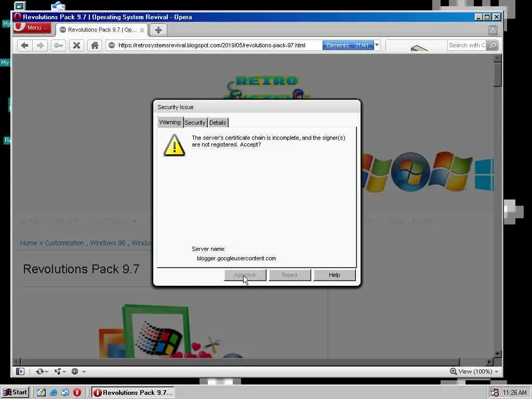Click the desktop computer icon above window

[x=20, y=6]
